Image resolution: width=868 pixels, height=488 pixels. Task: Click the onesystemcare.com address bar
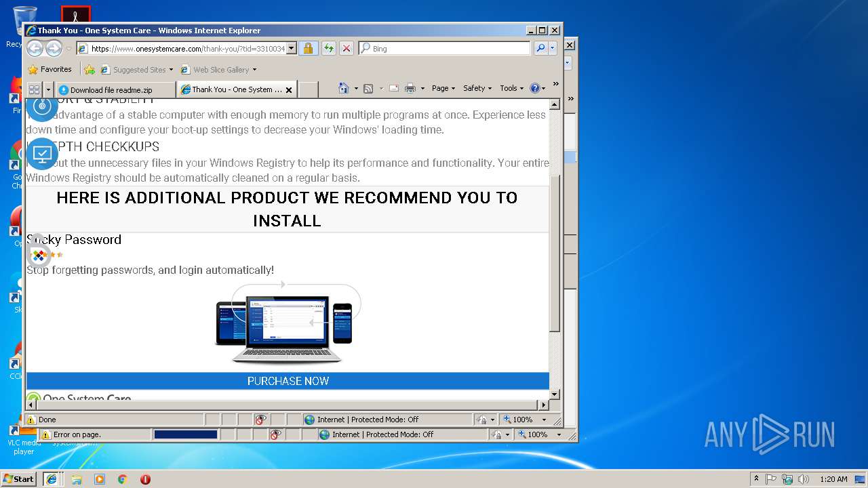[x=181, y=49]
